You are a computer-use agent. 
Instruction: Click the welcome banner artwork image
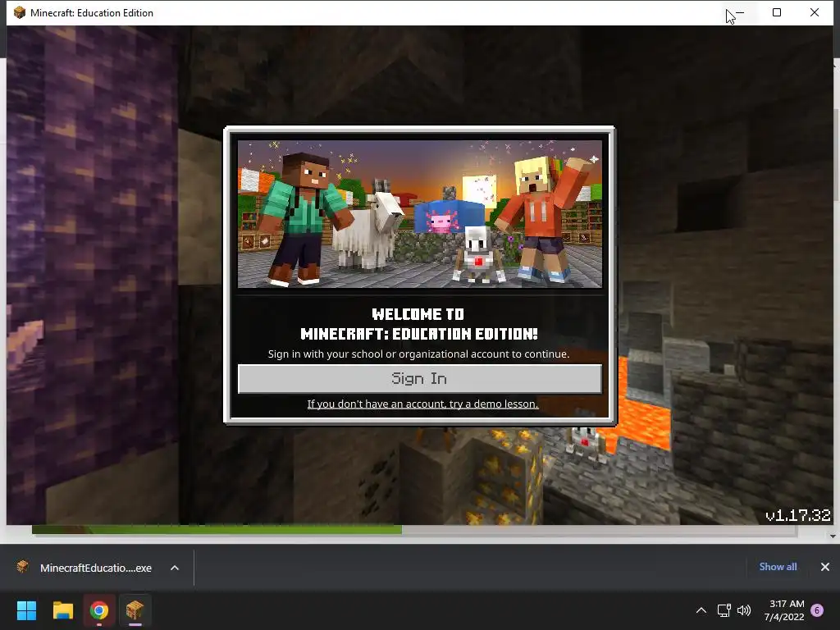click(x=419, y=214)
